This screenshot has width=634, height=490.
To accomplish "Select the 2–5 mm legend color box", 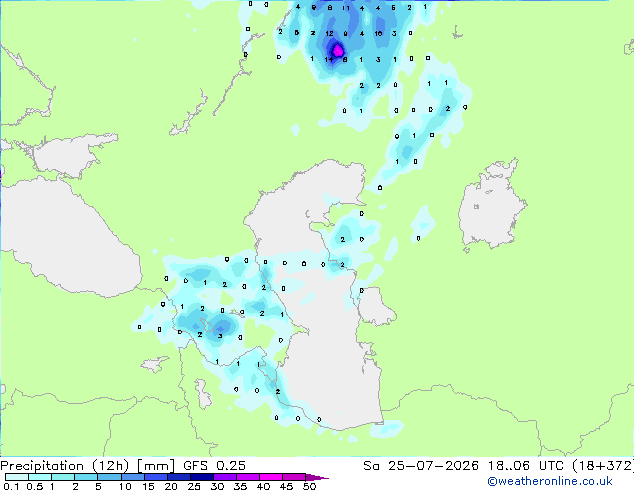I will [x=86, y=477].
